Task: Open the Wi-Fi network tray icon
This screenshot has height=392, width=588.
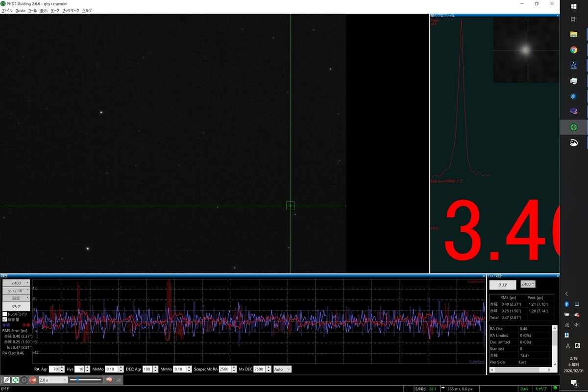Action: 567,325
